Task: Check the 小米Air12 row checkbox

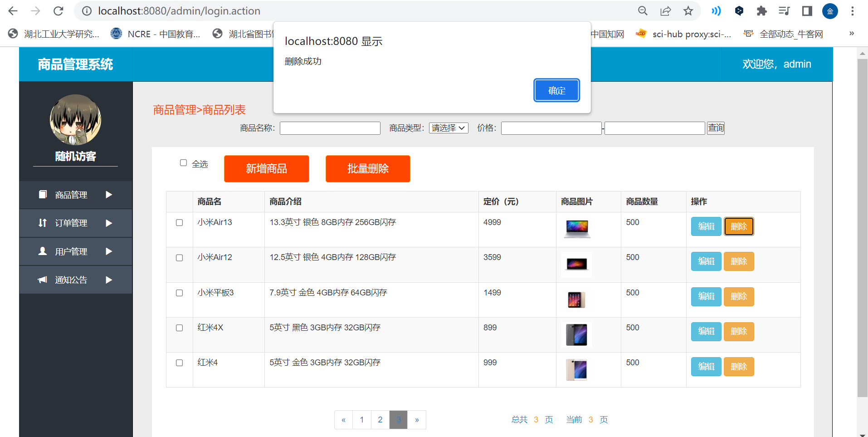Action: point(180,257)
